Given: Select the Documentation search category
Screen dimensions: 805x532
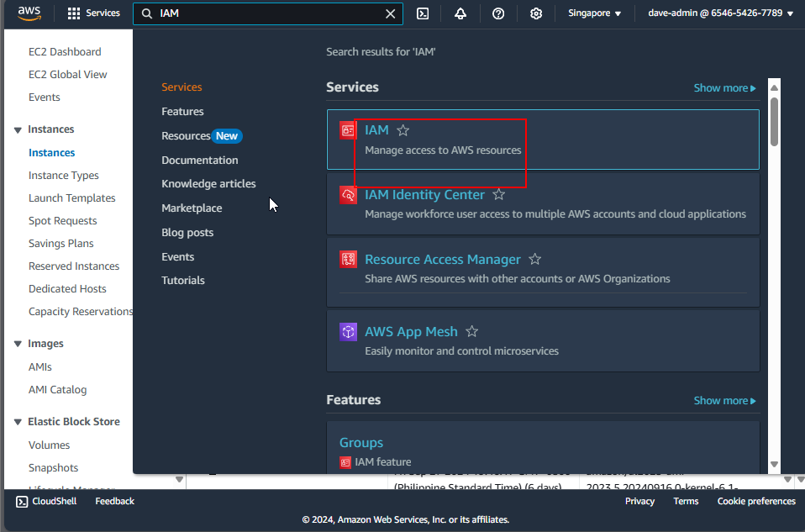Looking at the screenshot, I should tap(200, 160).
